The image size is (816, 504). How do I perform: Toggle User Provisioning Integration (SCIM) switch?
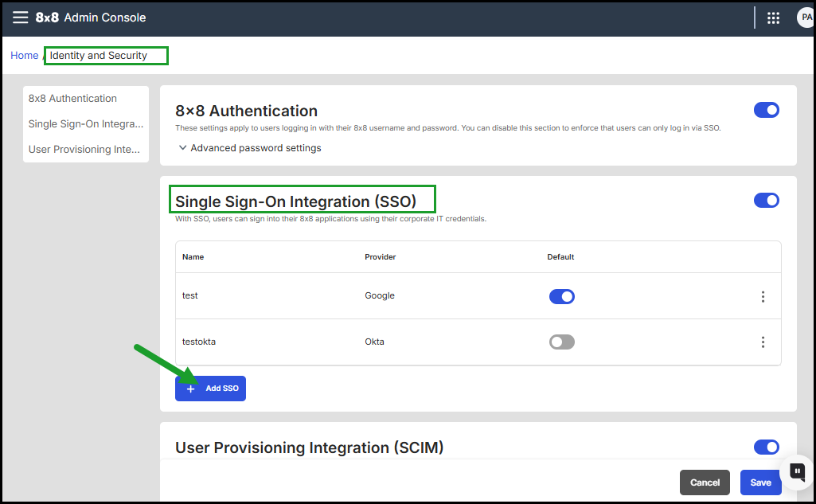point(766,447)
